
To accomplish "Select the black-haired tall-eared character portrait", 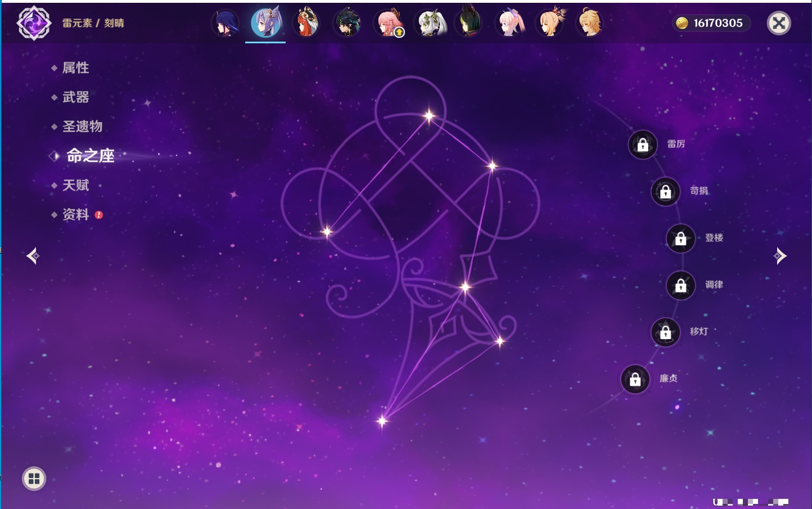I will 469,23.
